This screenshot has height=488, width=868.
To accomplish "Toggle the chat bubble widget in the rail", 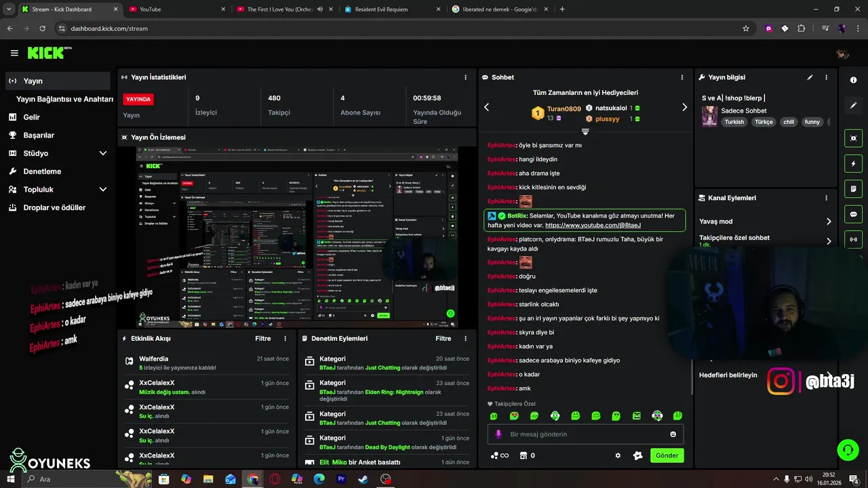I will (853, 214).
